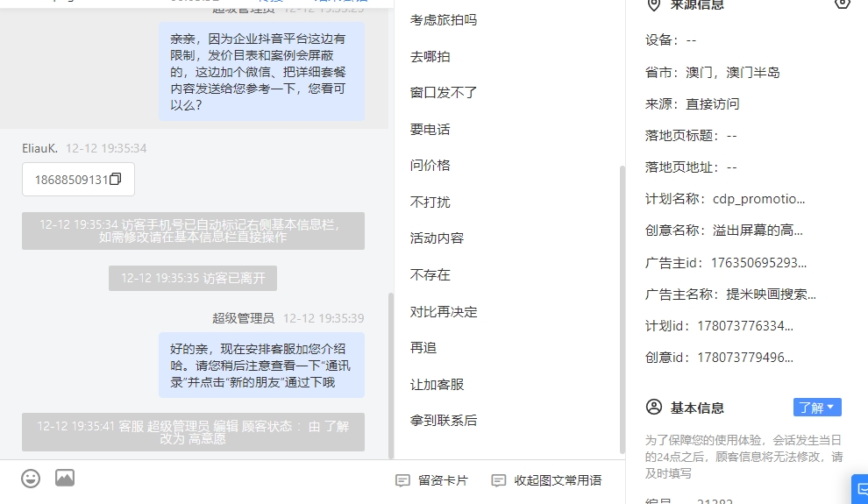Select quick phrase 再追
This screenshot has width=868, height=504.
point(423,347)
